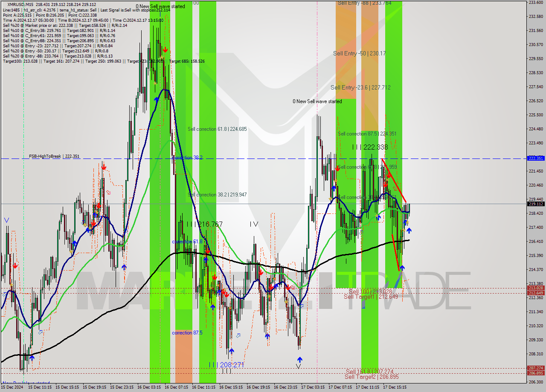Click the current price tag 219.112 on the axis
This screenshot has height=392, width=546.
pos(536,204)
